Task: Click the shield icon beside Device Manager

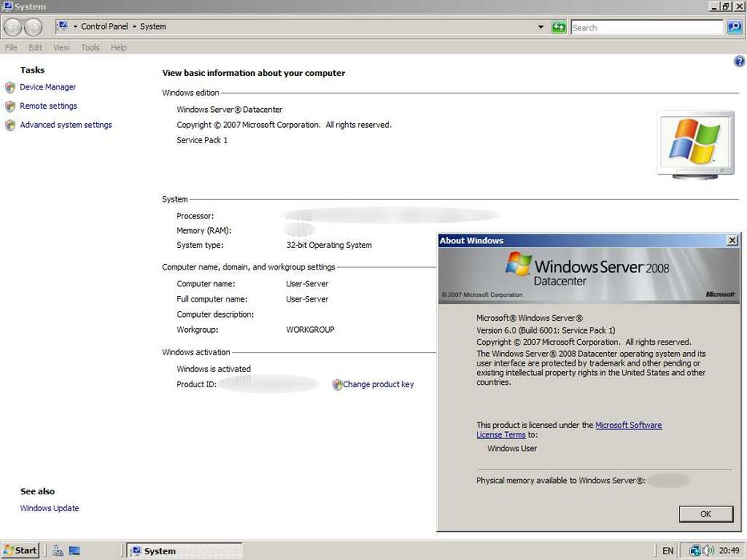Action: tap(10, 87)
